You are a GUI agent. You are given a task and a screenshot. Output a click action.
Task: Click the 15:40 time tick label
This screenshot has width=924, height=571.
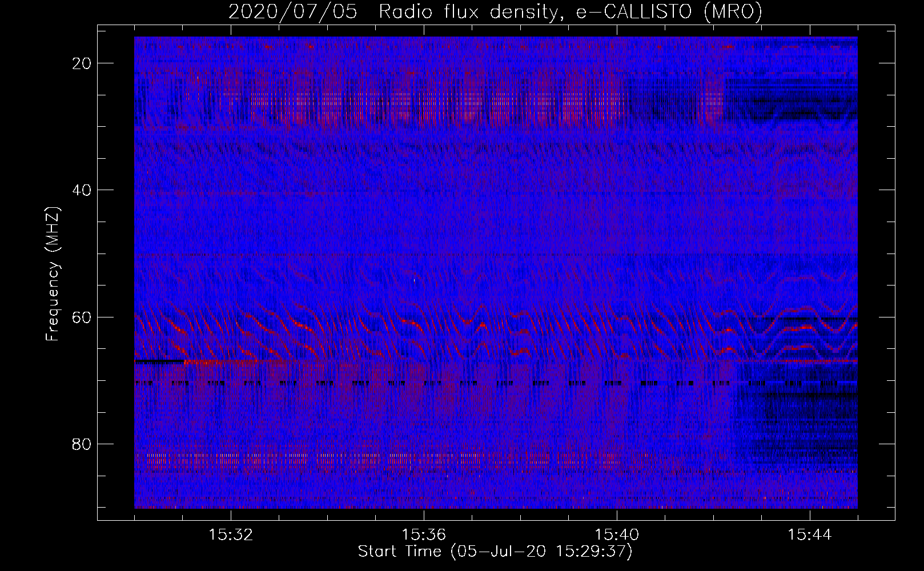pos(617,535)
